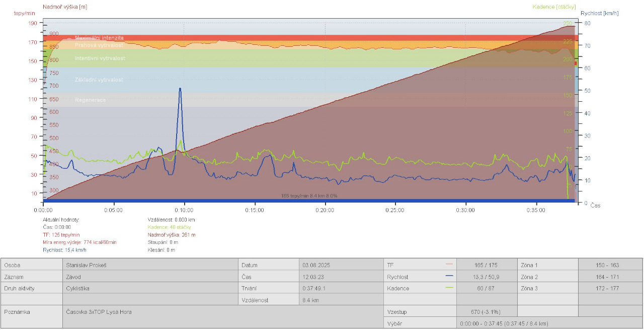Click the Časovka 3xTOP Lysá Hora note
This screenshot has height=330, width=644.
click(x=99, y=312)
